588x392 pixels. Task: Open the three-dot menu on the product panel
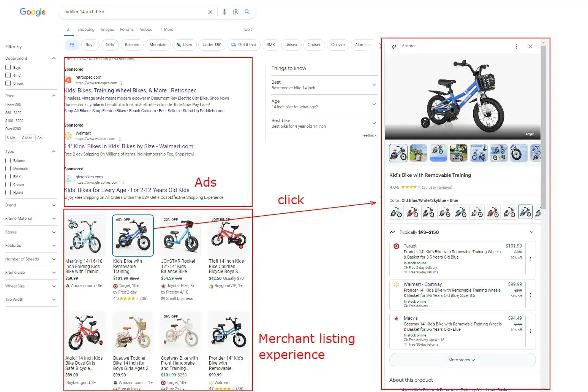click(516, 46)
